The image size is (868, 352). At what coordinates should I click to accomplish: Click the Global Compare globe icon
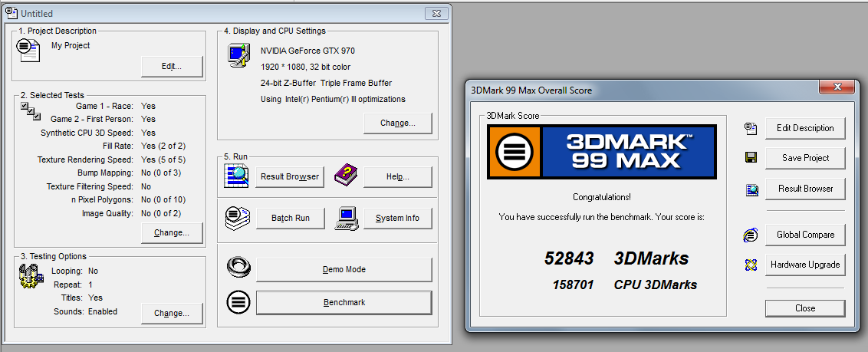tap(751, 235)
